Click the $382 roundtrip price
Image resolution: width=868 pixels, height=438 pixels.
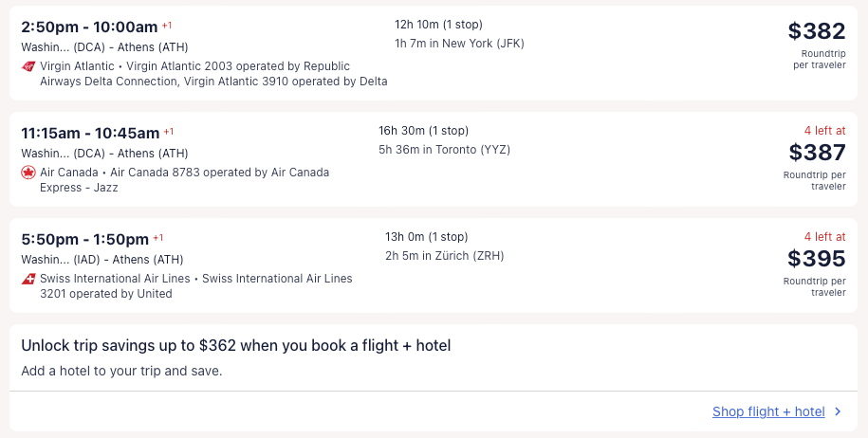pyautogui.click(x=816, y=31)
